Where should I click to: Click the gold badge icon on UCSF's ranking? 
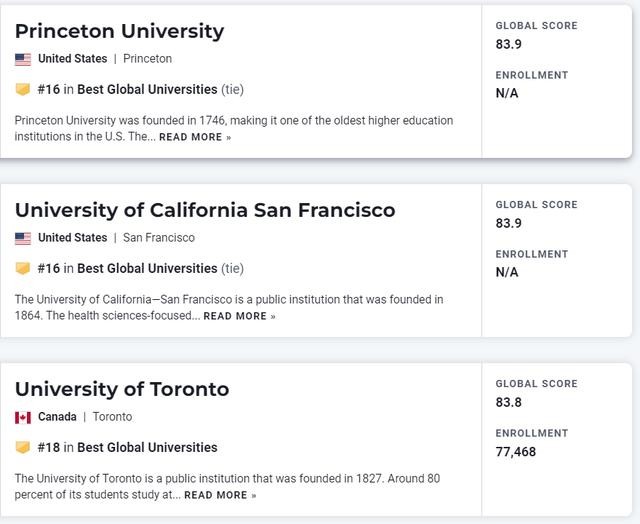pos(23,268)
